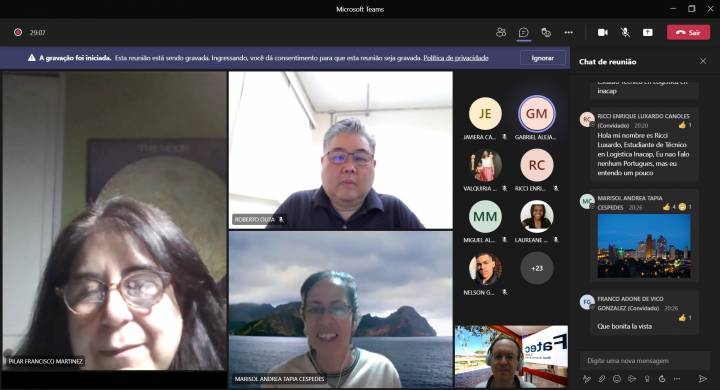Open the Política de privacidade link
This screenshot has width=720, height=390.
tap(456, 58)
